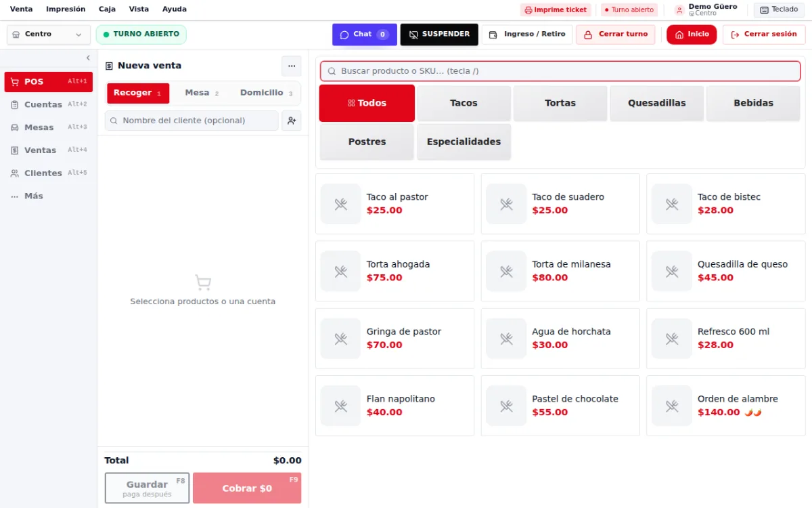Screen dimensions: 812x508
Task: Click the Gringa de pastor utensils icon
Action: point(341,339)
